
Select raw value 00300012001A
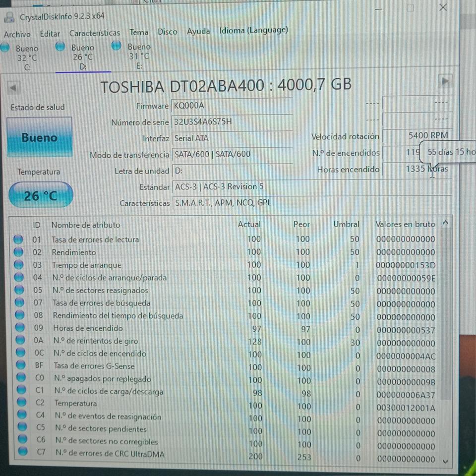pos(406,408)
